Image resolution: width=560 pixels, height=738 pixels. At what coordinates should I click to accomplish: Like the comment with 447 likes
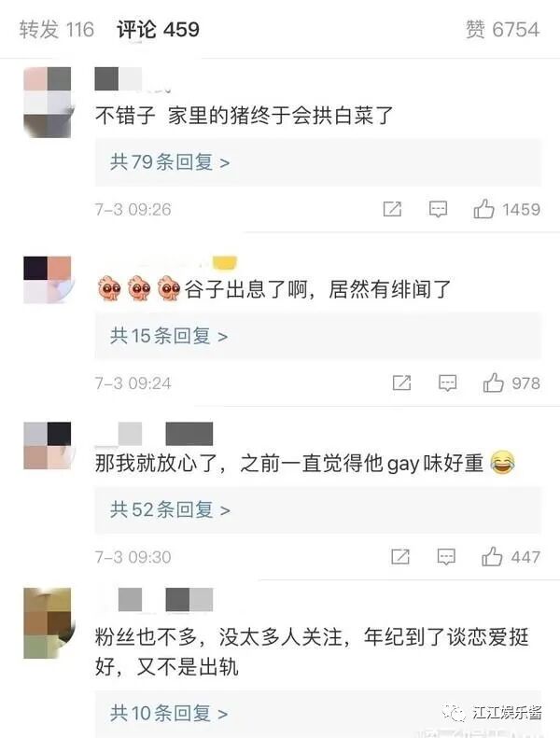pyautogui.click(x=492, y=556)
